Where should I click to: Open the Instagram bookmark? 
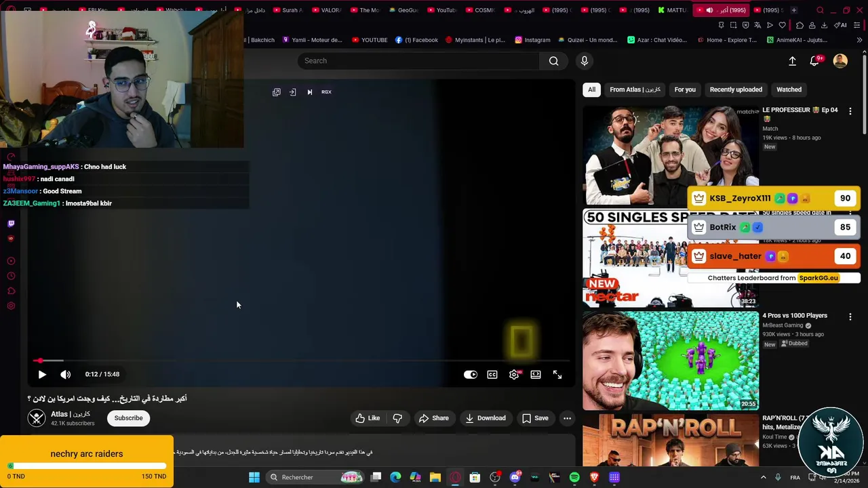[x=532, y=40]
